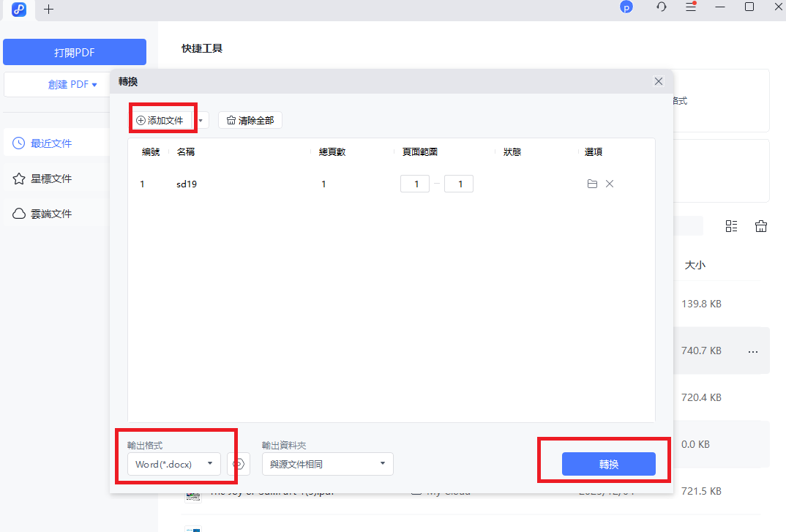786x532 pixels.
Task: Click the 打開PDF button
Action: click(75, 51)
